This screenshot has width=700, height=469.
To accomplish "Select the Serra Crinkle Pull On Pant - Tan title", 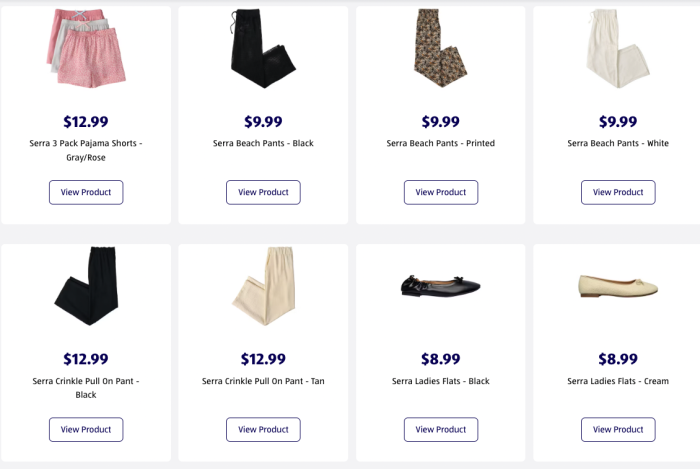I will (x=263, y=381).
